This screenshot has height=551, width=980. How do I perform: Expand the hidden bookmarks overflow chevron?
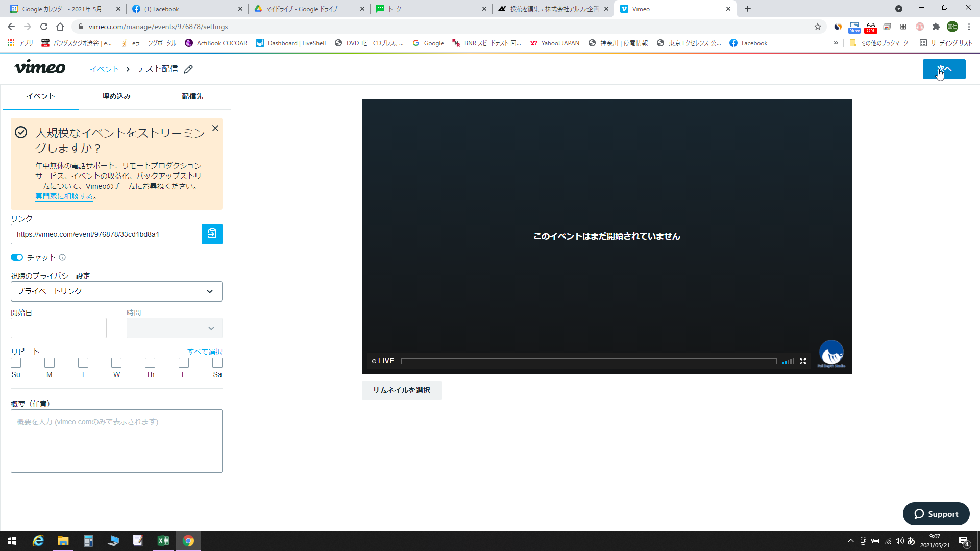836,43
